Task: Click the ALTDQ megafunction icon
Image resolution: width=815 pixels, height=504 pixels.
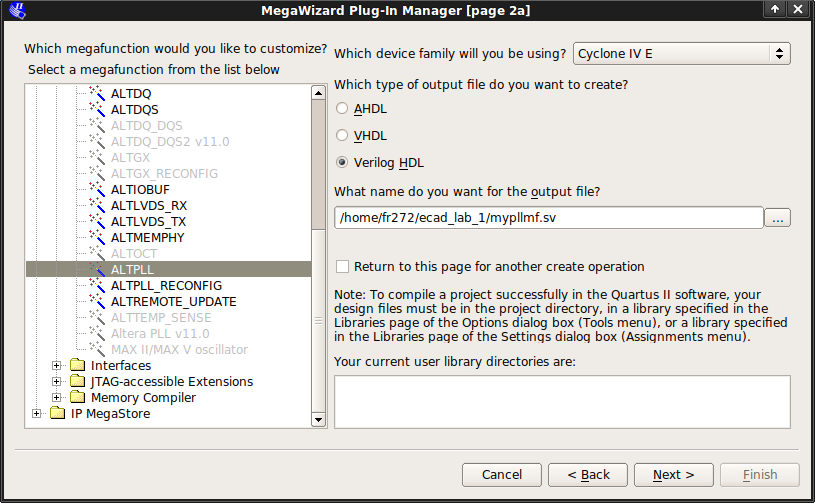Action: click(98, 93)
